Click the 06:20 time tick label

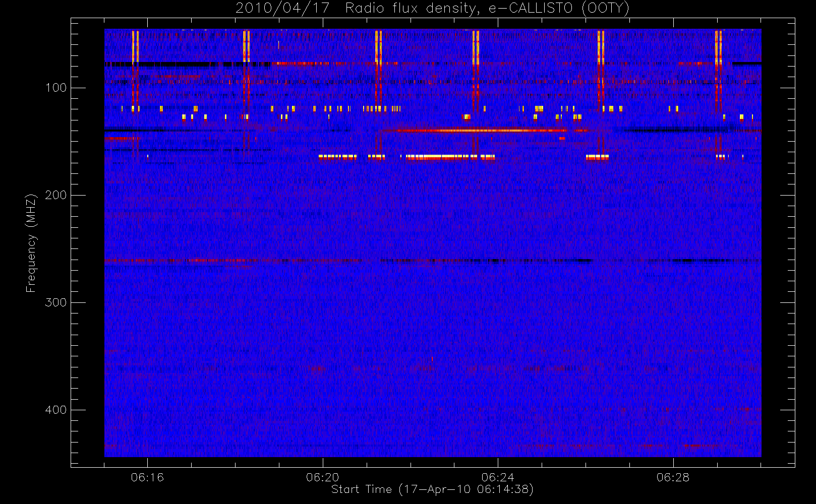tap(323, 477)
